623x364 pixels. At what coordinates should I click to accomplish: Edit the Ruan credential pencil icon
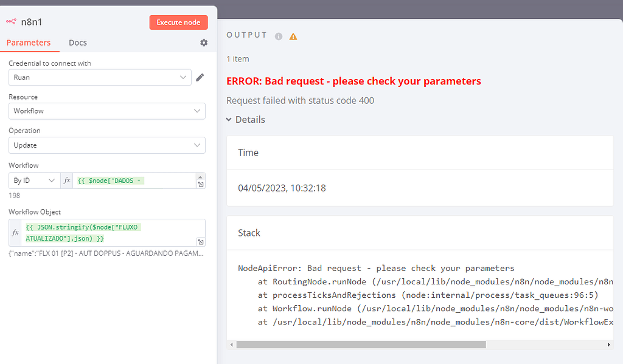(200, 77)
